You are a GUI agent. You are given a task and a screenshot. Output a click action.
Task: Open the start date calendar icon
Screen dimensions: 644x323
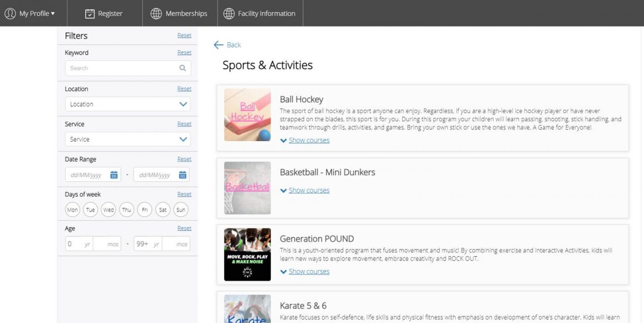(114, 175)
